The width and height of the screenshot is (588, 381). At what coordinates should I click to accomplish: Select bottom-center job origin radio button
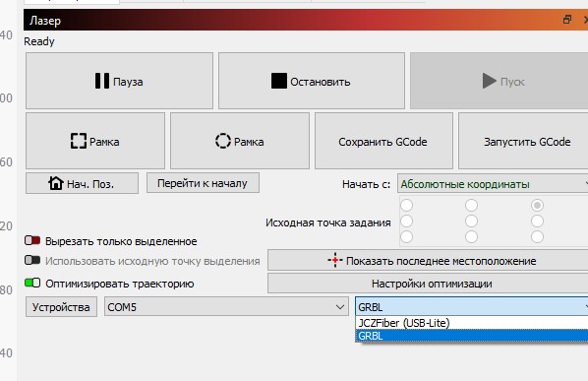click(x=471, y=237)
